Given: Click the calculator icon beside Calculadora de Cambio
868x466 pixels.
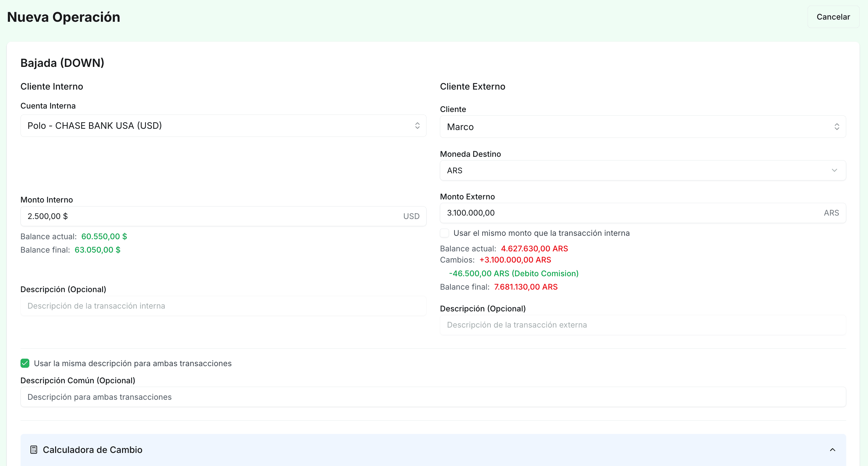Looking at the screenshot, I should (34, 450).
